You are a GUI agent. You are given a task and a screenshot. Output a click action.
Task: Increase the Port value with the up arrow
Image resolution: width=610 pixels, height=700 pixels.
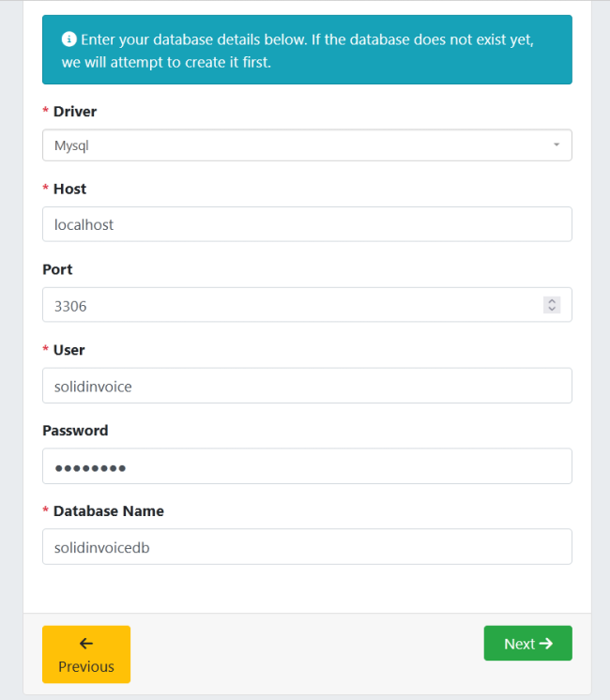tap(552, 300)
